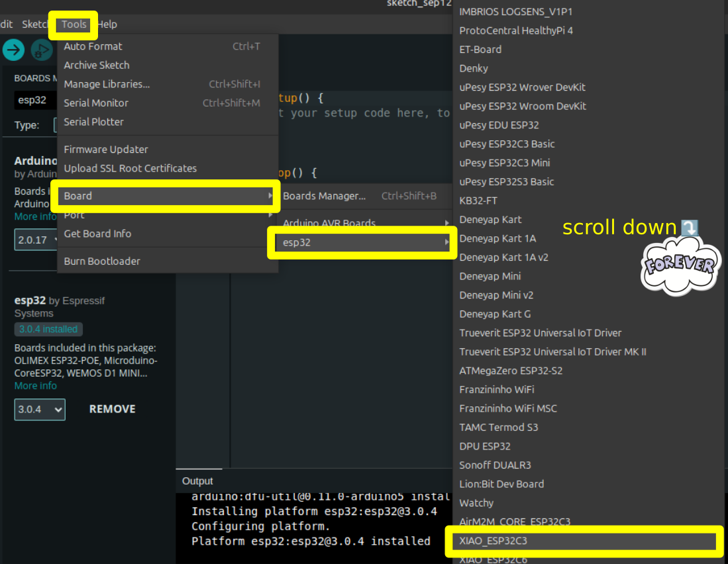Click the esp32 boards search field
Screen dimensions: 728x564
[33, 100]
